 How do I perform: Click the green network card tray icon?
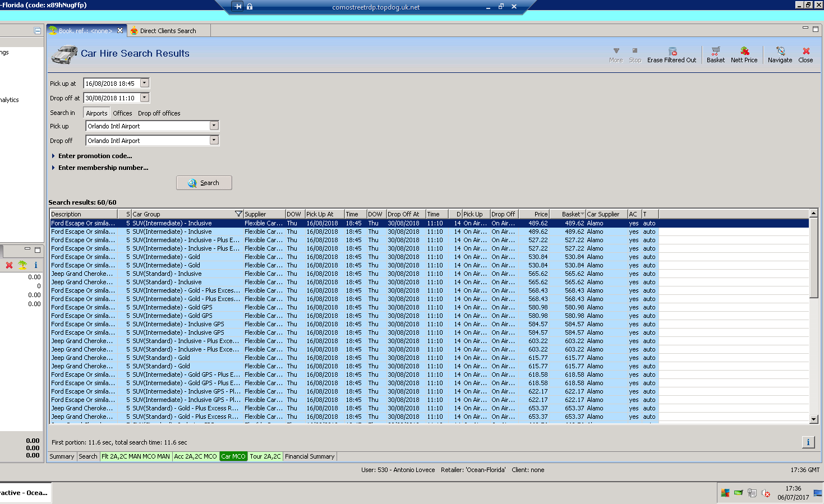click(x=738, y=493)
